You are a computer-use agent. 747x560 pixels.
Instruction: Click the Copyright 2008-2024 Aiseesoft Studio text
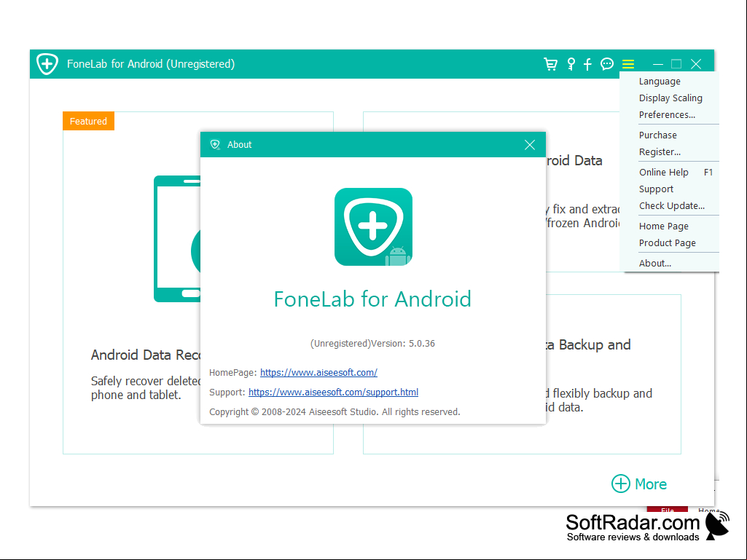[x=335, y=412]
